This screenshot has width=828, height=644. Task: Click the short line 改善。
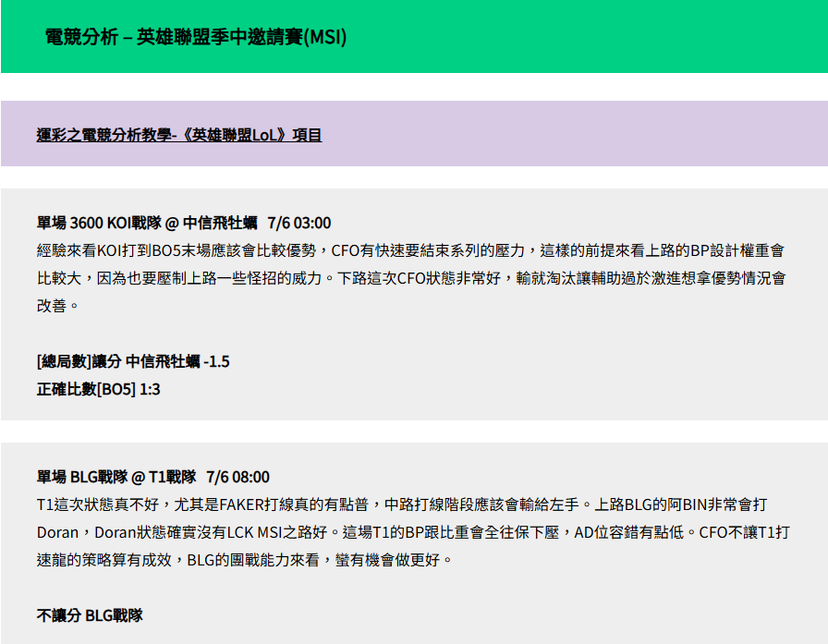click(x=57, y=306)
